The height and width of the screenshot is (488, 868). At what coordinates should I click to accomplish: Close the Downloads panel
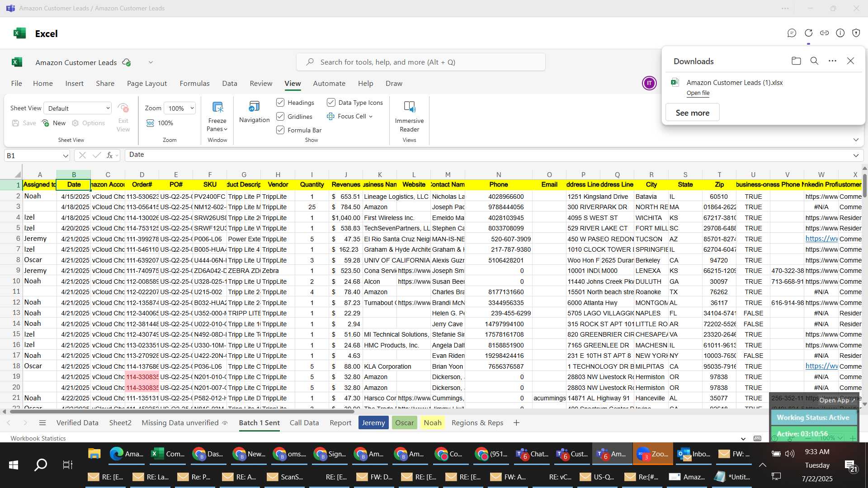850,61
